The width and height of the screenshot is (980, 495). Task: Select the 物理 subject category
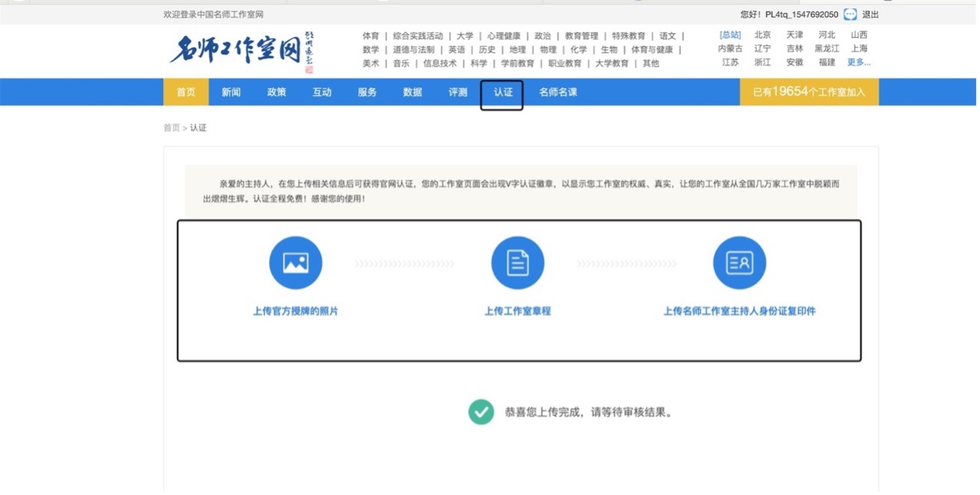[548, 50]
